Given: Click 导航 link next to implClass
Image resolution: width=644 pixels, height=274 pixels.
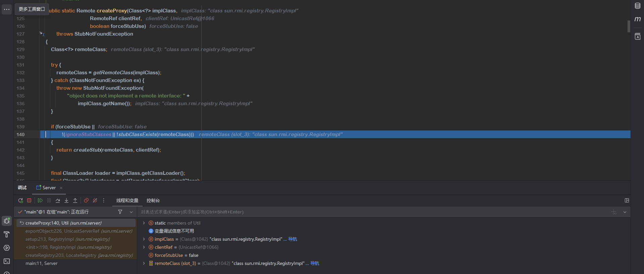Looking at the screenshot, I should (293, 239).
